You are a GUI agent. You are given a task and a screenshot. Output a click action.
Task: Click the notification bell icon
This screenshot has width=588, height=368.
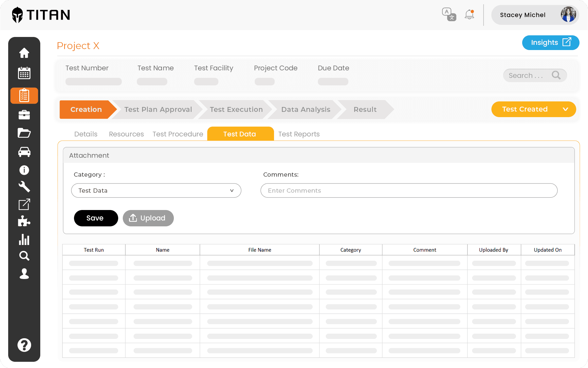(469, 14)
